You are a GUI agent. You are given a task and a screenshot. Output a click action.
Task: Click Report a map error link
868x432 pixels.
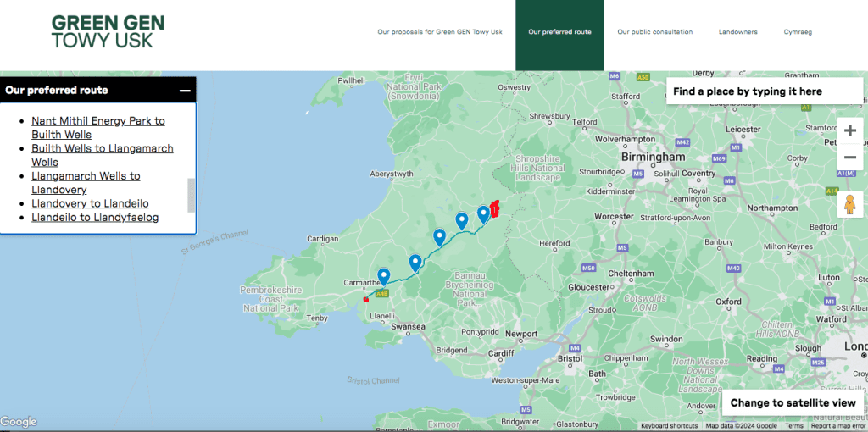[x=838, y=426]
